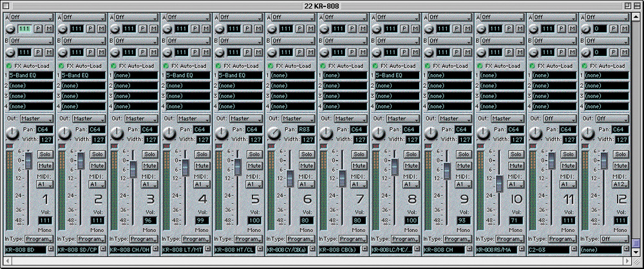Click channel 8's pan knob

[379, 134]
